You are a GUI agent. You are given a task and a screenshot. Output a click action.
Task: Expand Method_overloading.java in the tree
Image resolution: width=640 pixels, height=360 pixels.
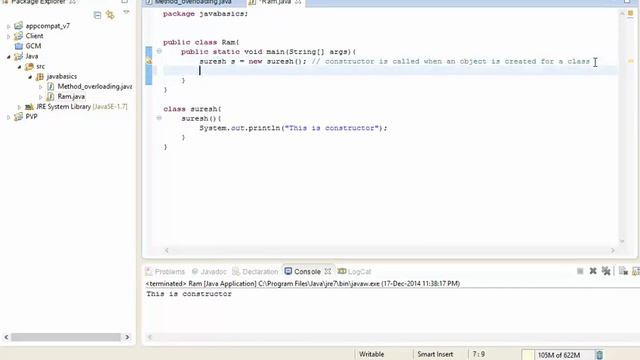[x=40, y=87]
